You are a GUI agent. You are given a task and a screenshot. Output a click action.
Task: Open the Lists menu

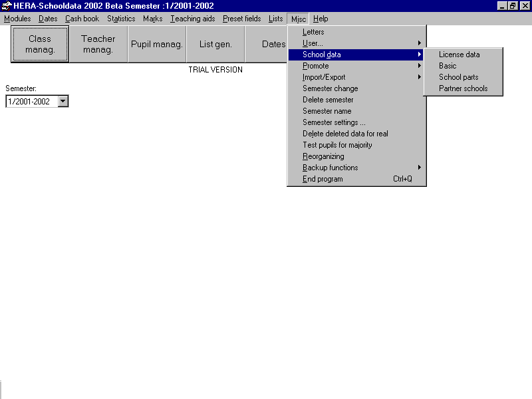275,19
